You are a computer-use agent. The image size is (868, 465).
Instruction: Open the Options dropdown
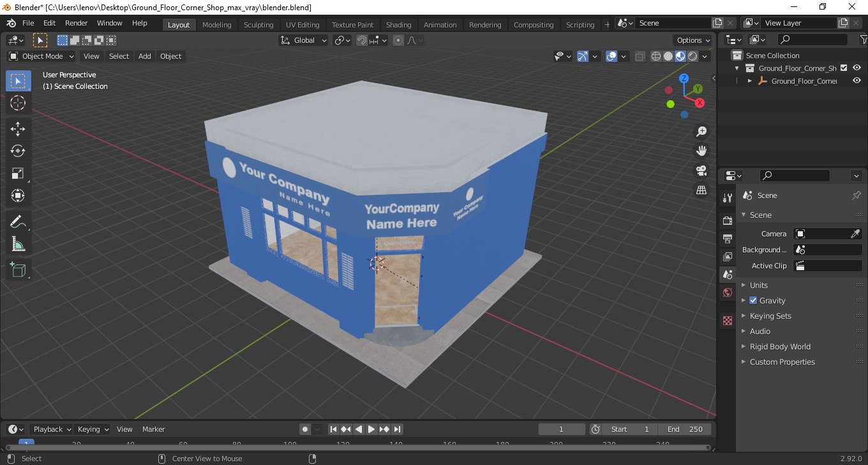694,40
